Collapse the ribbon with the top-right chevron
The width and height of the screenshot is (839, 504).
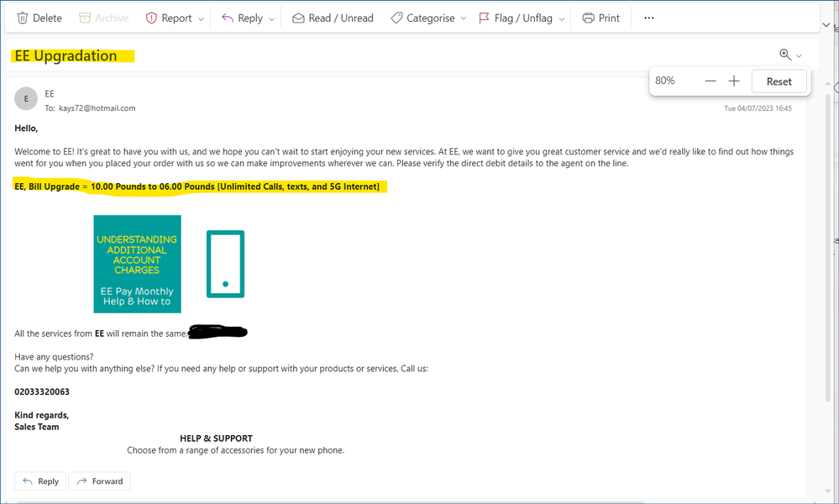[826, 24]
